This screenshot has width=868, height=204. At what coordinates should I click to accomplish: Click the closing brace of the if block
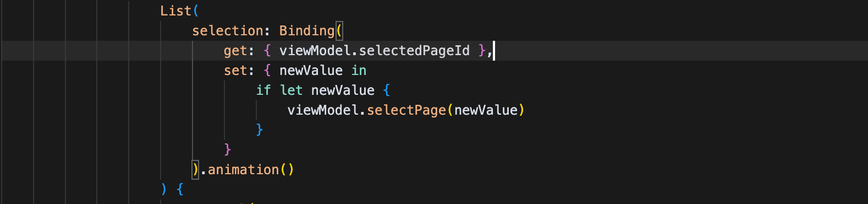260,130
